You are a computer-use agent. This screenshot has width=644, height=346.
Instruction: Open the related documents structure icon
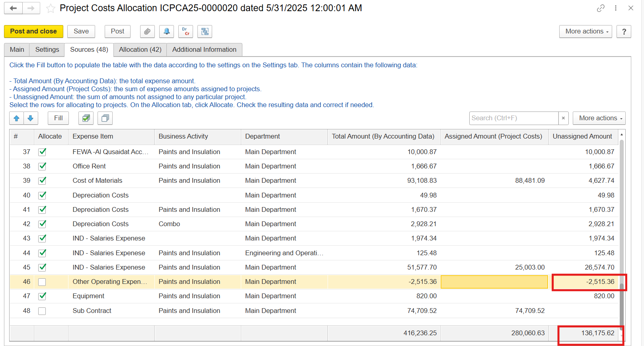[x=205, y=31]
